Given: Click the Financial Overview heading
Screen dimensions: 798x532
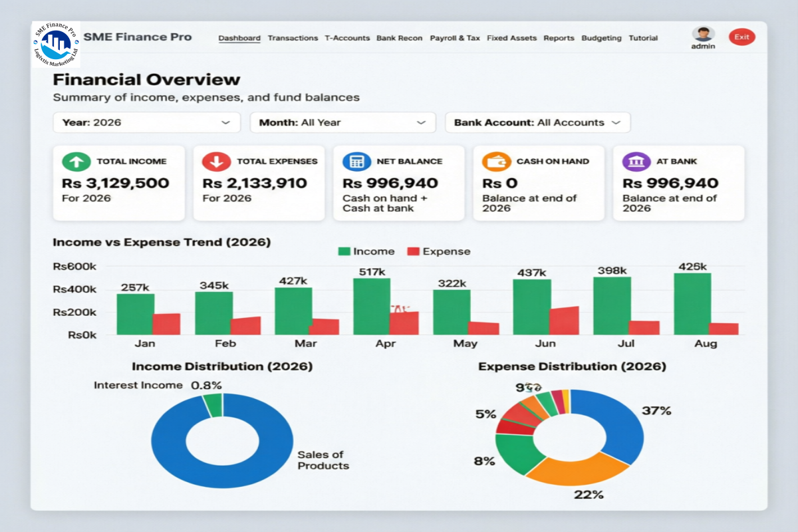Looking at the screenshot, I should (x=146, y=80).
